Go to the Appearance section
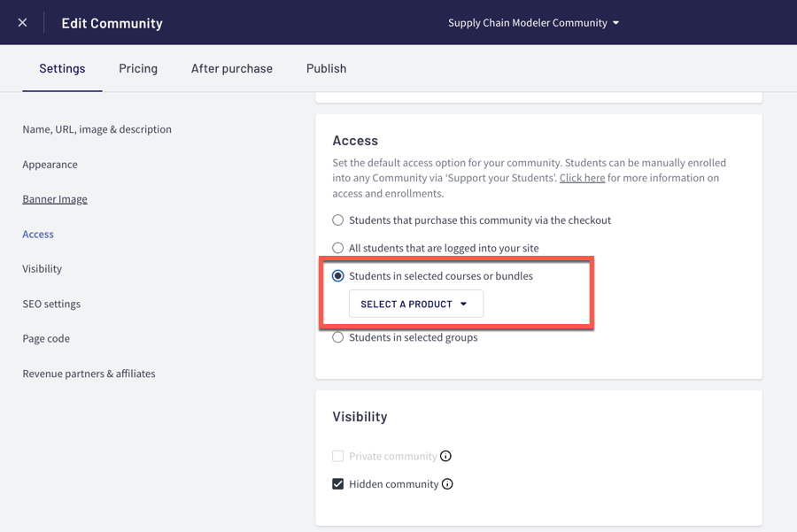This screenshot has height=532, width=797. 50,165
